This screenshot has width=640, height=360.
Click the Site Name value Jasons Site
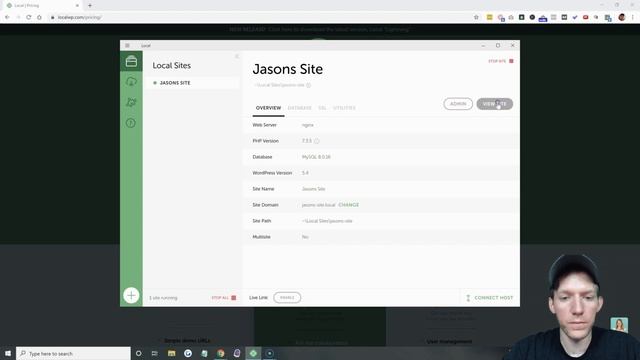313,189
